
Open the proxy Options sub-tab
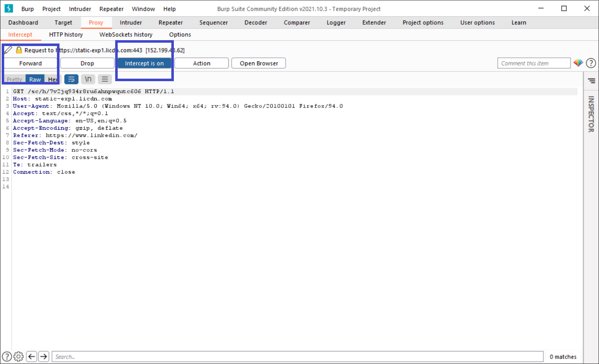[180, 35]
